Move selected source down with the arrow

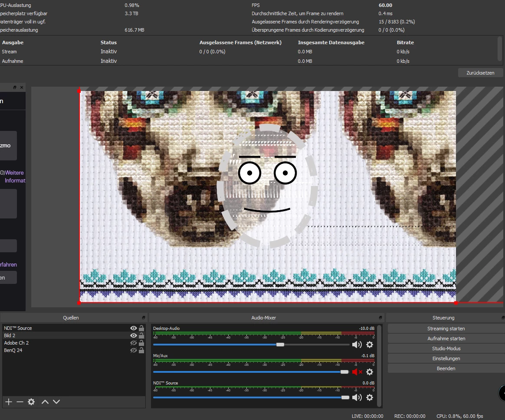pos(56,402)
